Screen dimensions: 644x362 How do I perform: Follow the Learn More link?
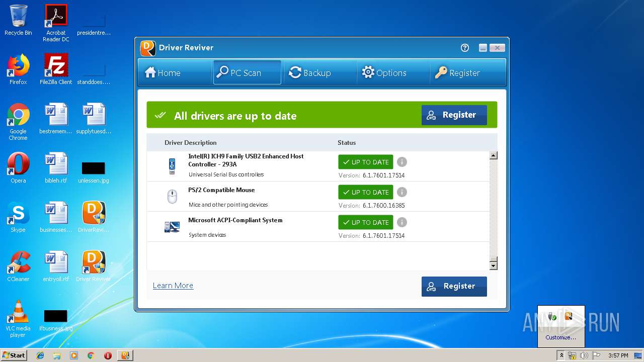173,286
